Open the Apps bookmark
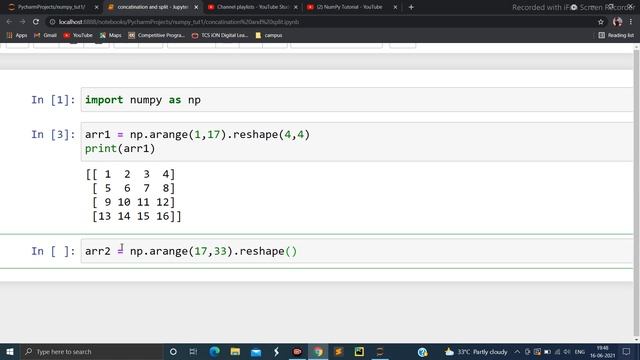 click(17, 36)
